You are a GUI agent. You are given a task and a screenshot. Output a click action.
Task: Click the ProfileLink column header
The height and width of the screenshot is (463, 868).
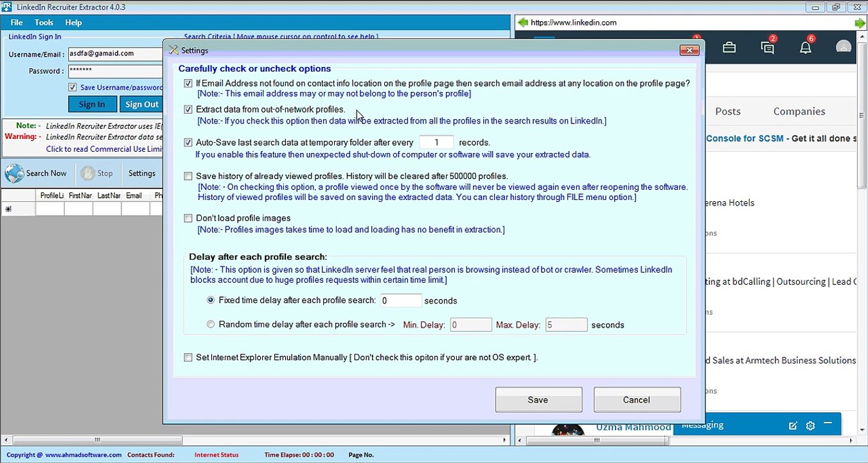[x=50, y=195]
